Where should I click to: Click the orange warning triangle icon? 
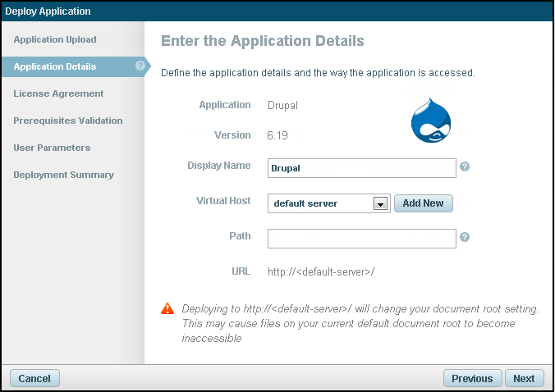(x=167, y=309)
